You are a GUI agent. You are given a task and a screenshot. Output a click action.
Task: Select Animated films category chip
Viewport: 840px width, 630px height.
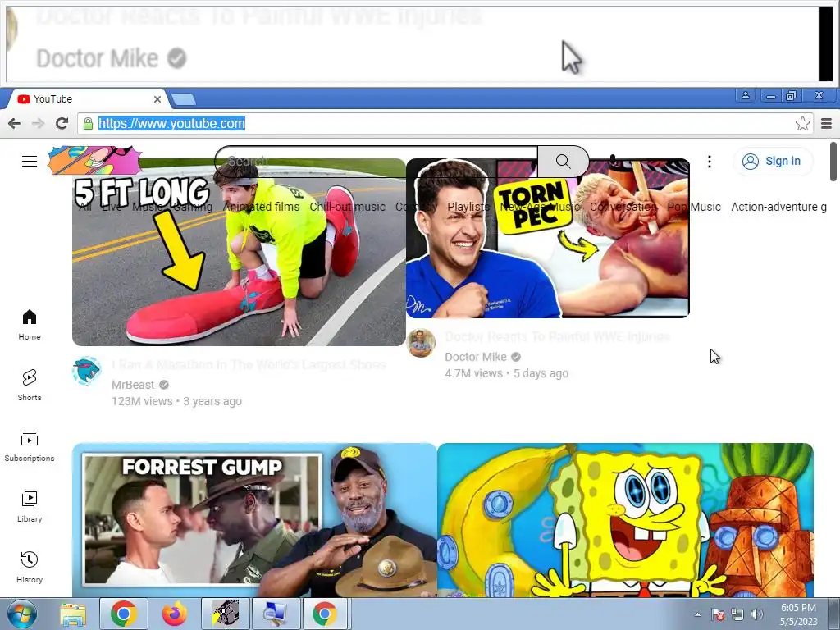pos(261,207)
